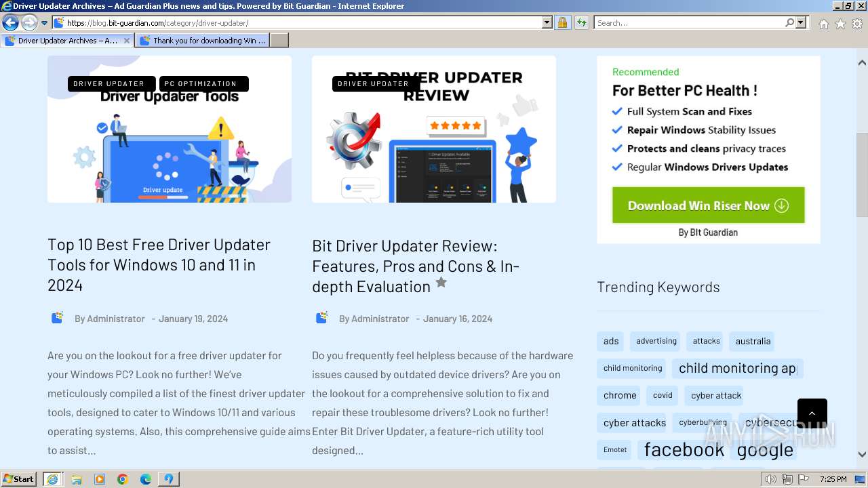Screen dimensions: 868x488
Task: Click the star icon after In-depth Evaluation
Action: [441, 283]
